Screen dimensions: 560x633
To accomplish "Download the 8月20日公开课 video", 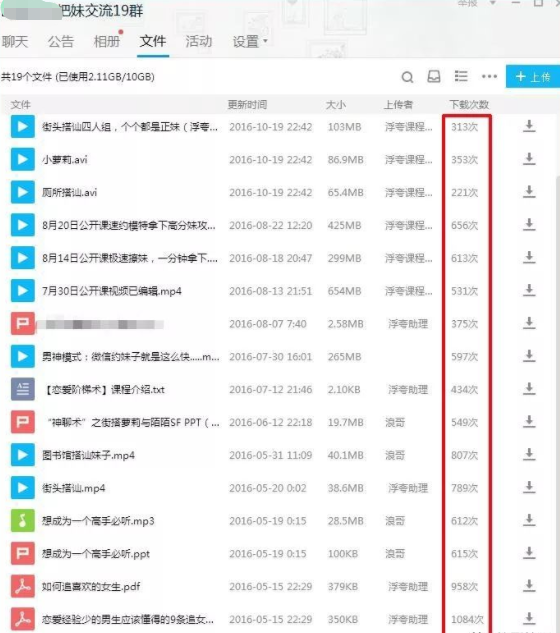I will (x=529, y=225).
